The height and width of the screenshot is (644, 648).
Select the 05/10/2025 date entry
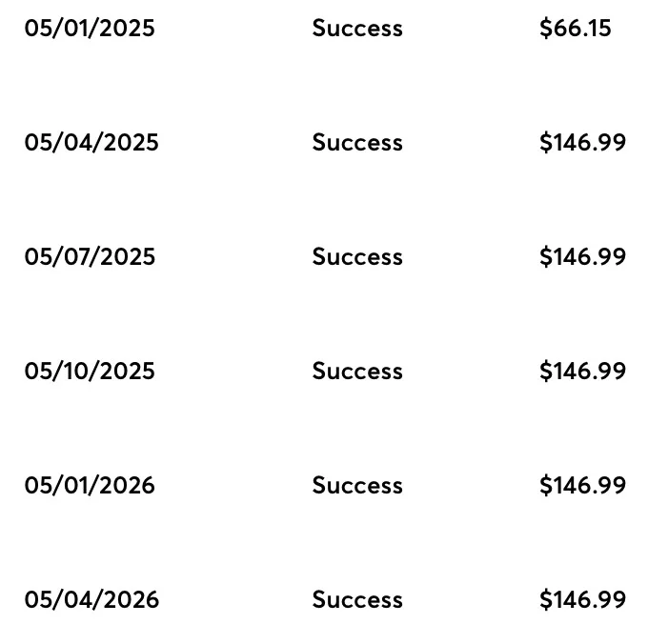90,372
